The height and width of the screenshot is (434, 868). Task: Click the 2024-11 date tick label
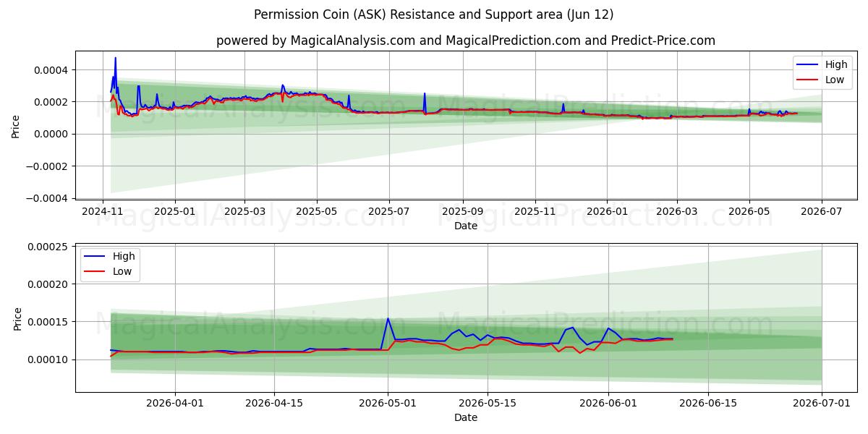coord(103,211)
